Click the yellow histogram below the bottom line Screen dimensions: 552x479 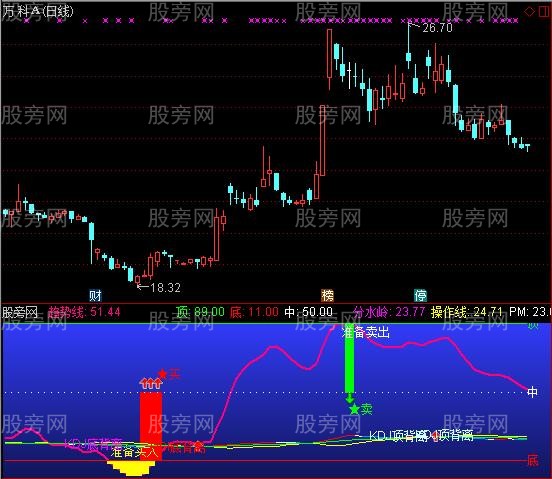131,468
